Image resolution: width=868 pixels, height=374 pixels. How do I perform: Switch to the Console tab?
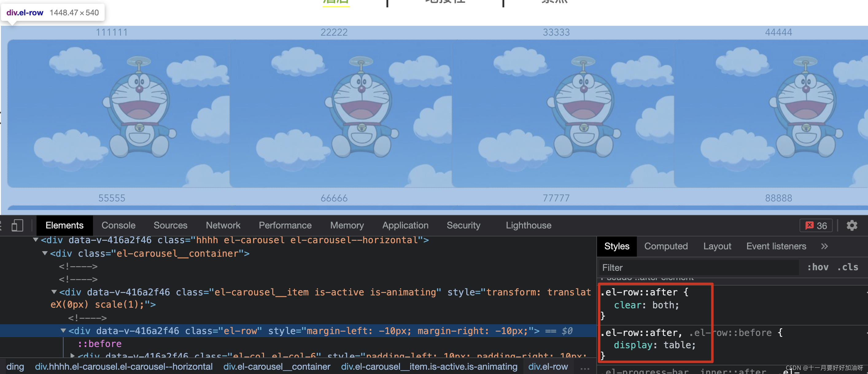[118, 225]
